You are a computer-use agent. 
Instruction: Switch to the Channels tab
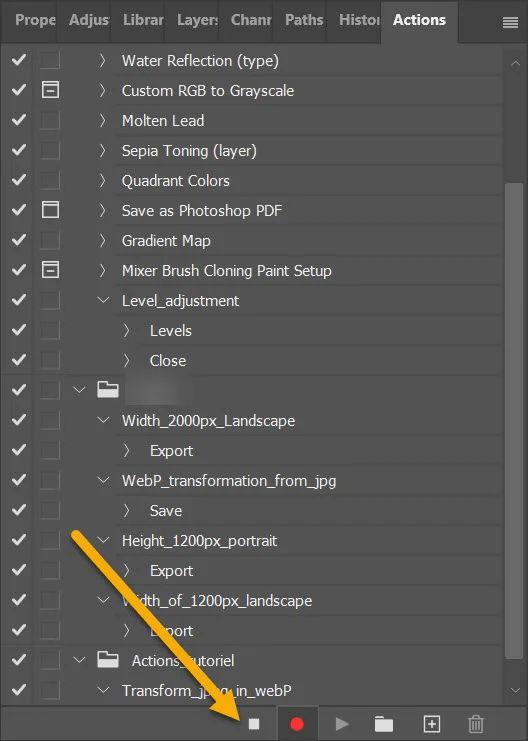251,20
